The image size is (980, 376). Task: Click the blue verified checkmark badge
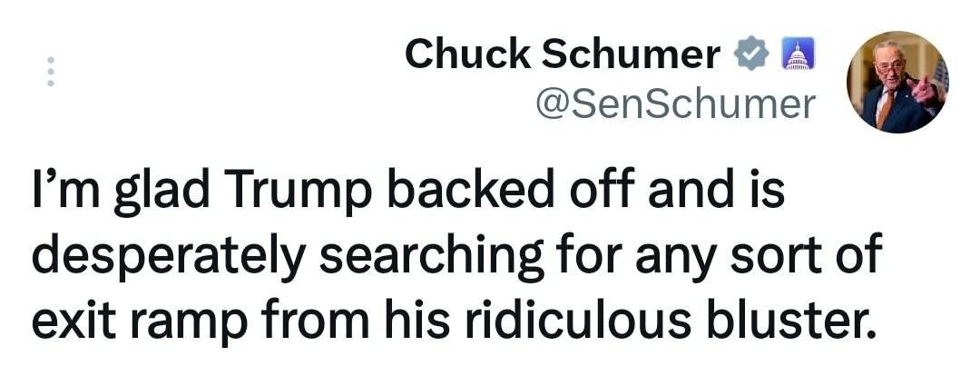tap(749, 55)
